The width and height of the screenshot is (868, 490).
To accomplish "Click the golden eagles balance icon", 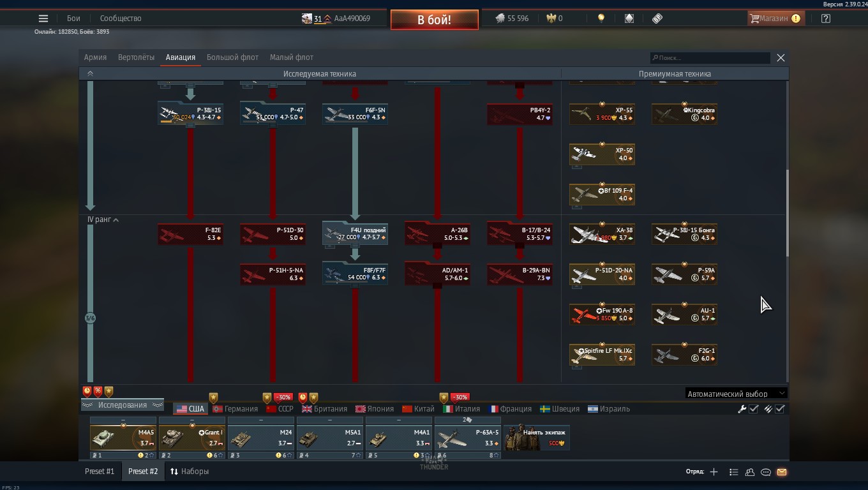I will point(551,19).
